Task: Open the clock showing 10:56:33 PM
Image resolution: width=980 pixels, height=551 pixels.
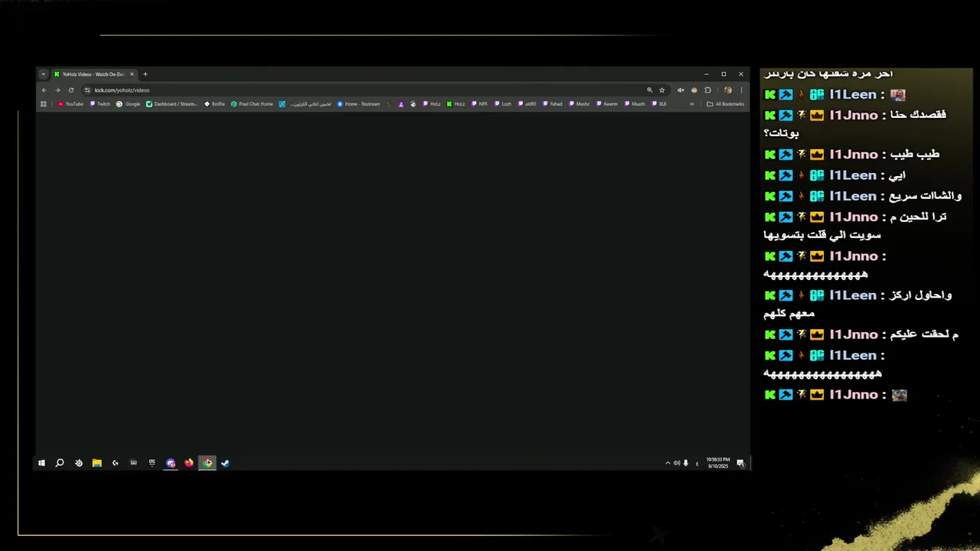Action: tap(718, 463)
